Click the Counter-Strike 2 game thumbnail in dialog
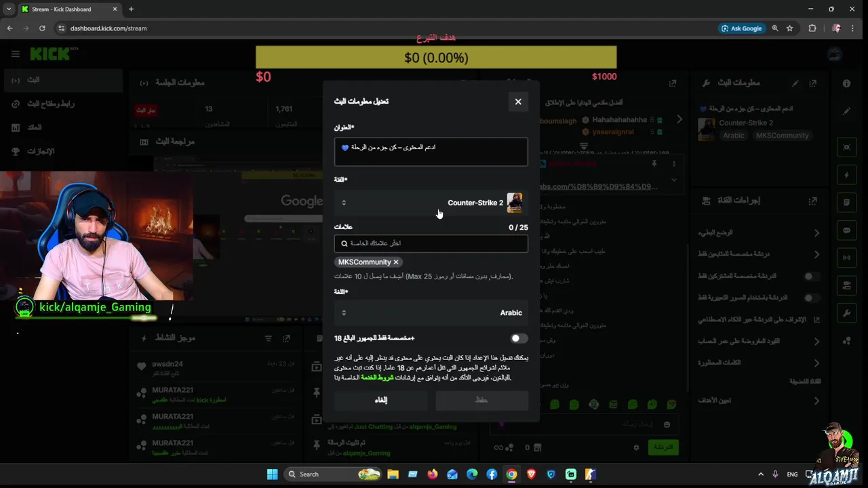 pyautogui.click(x=515, y=203)
